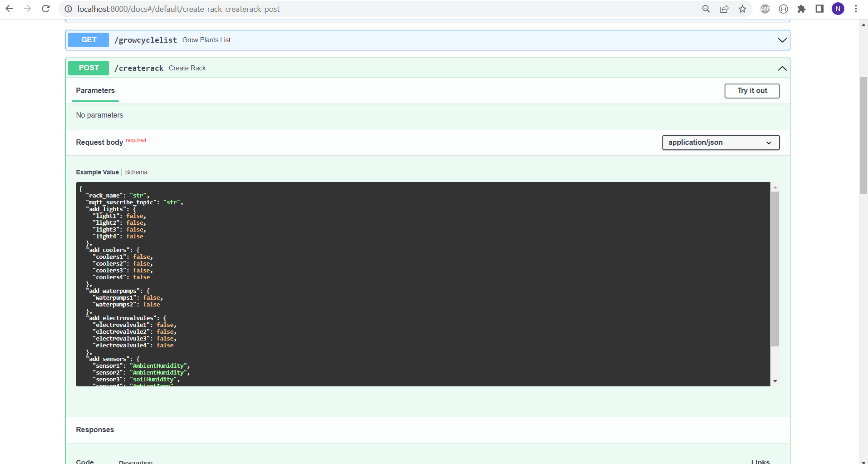
Task: Expand the GET /growcyclelist endpoint
Action: tap(782, 40)
